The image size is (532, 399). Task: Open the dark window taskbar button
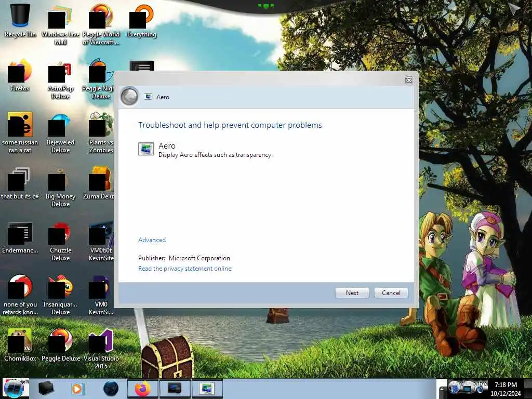[x=175, y=389]
